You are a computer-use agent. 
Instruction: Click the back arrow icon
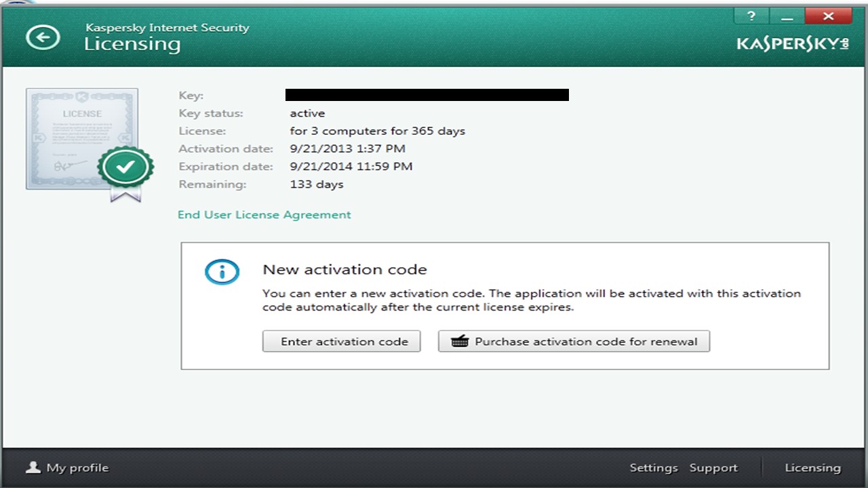point(43,37)
